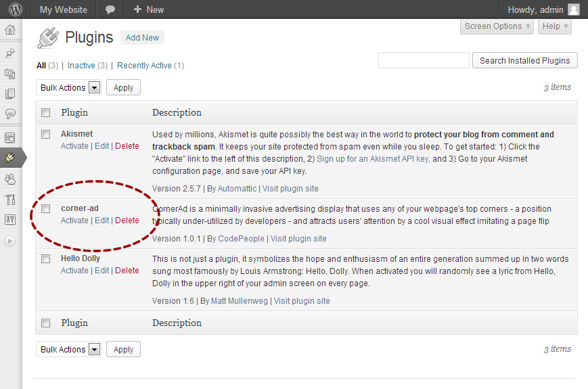Select the Plugins plug sidebar icon

click(x=10, y=158)
